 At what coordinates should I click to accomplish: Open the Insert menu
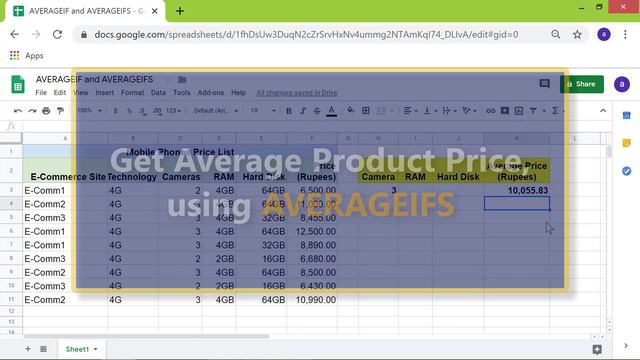point(104,93)
